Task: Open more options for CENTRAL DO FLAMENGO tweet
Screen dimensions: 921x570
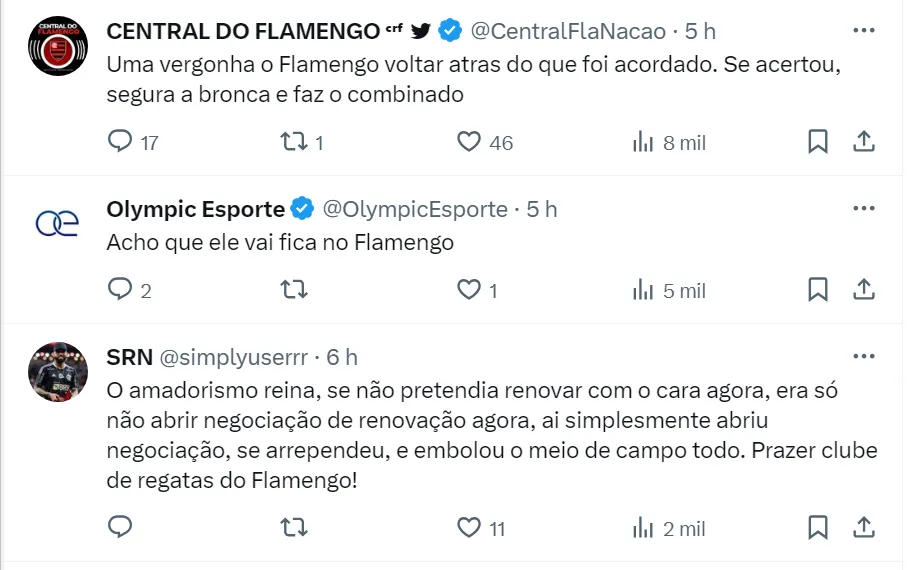Action: (863, 31)
